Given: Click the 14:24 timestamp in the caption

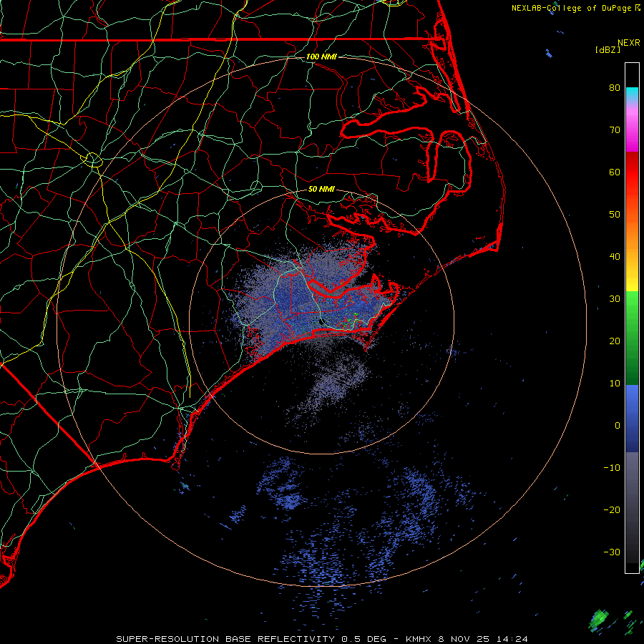Looking at the screenshot, I should (512, 639).
